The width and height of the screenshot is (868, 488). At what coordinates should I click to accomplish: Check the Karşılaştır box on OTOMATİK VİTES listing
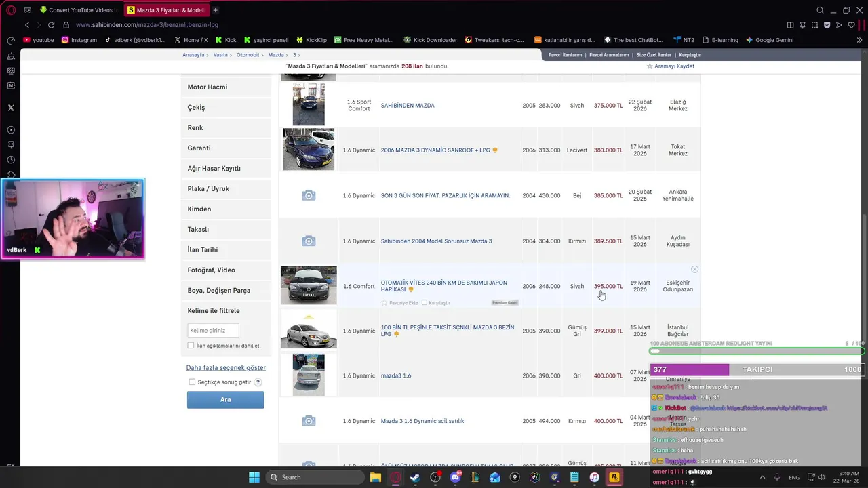(425, 303)
